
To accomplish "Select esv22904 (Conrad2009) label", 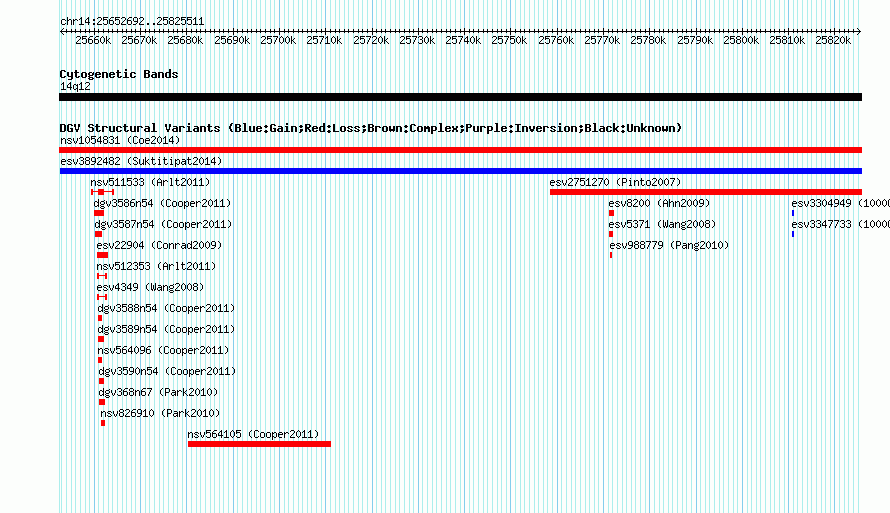I will pyautogui.click(x=159, y=245).
